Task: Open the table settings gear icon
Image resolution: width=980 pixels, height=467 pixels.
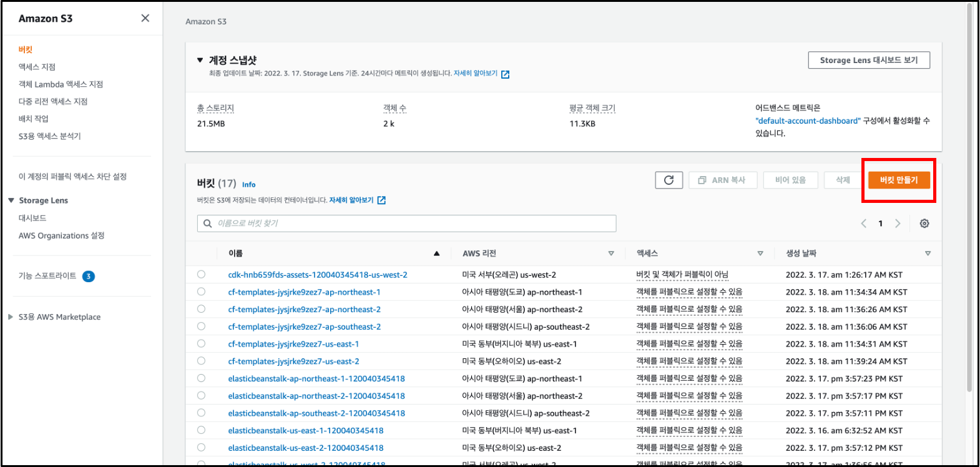Action: point(924,224)
